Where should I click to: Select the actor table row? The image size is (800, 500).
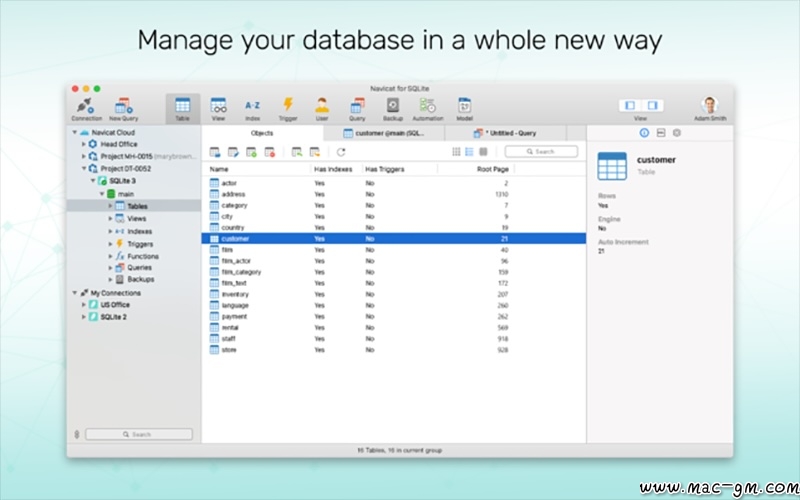tap(393, 183)
